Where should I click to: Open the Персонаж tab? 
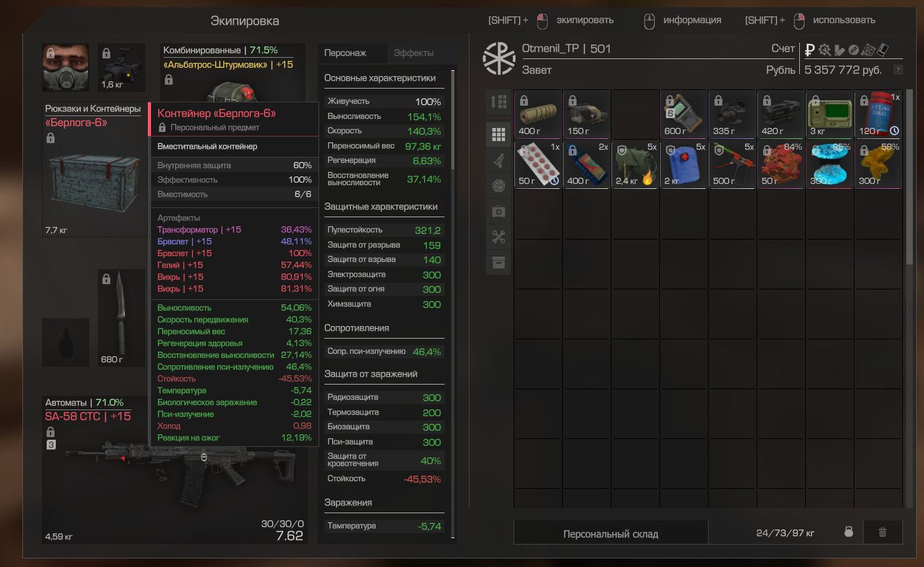tap(345, 52)
